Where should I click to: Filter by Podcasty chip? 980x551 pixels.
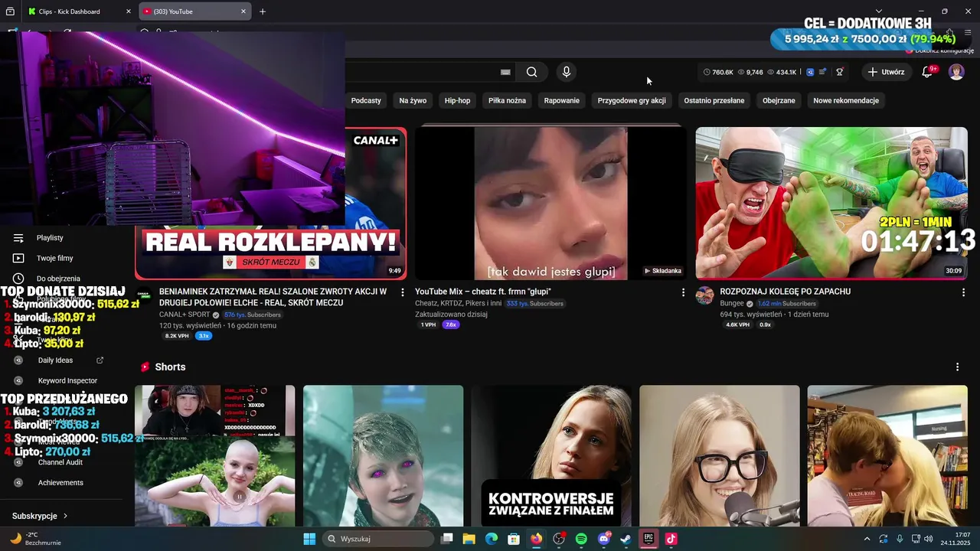(x=366, y=100)
